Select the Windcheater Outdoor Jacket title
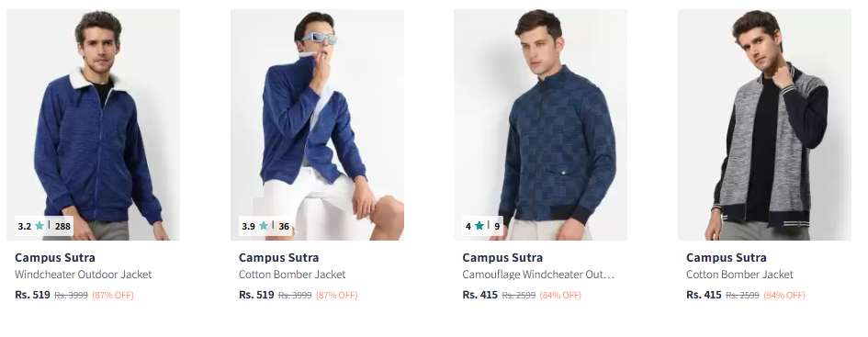 83,275
